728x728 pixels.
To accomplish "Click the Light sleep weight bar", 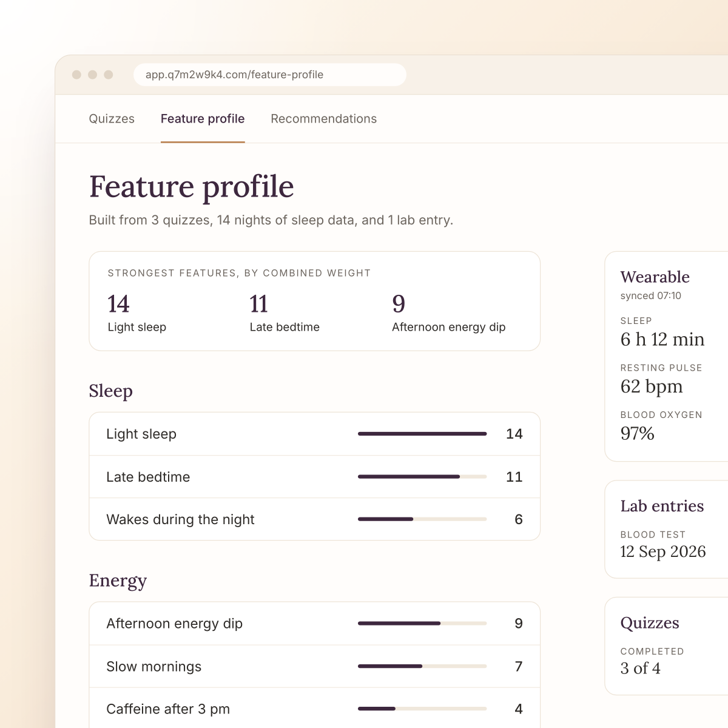I will [422, 434].
